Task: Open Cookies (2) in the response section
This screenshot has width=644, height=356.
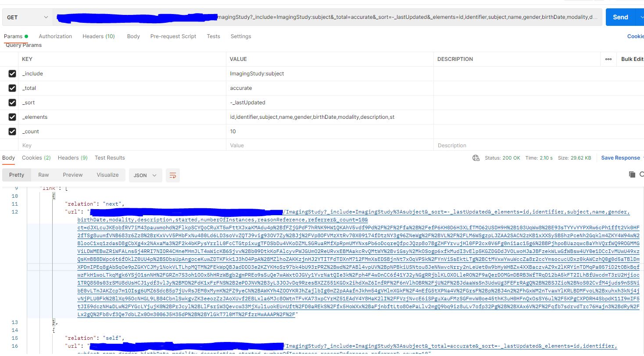Action: [x=36, y=158]
